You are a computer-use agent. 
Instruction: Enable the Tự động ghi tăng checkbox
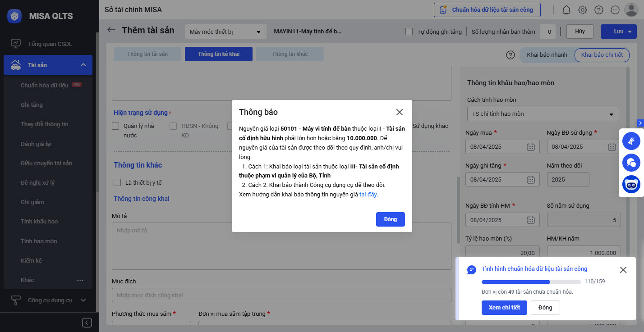coord(409,32)
